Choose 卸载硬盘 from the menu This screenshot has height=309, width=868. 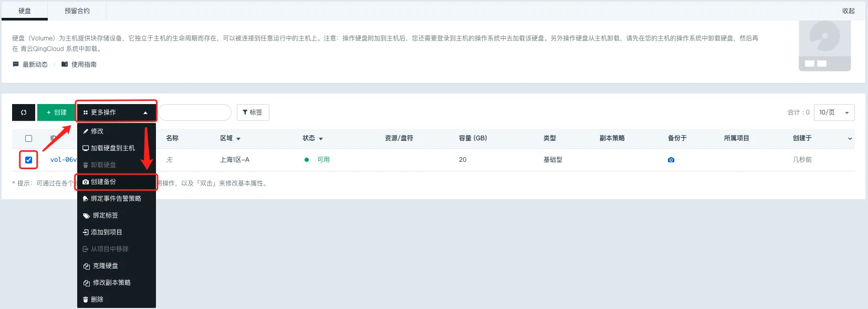[116, 165]
